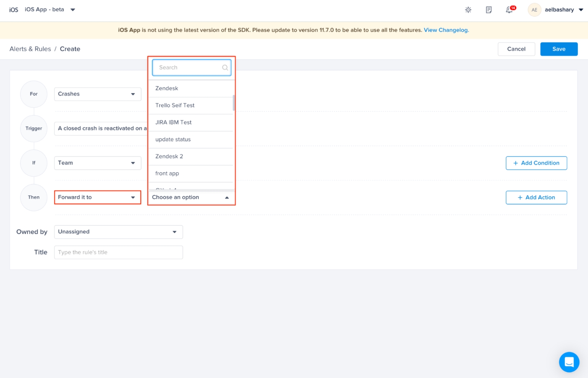Click the Save button
Image resolution: width=588 pixels, height=378 pixels.
(x=559, y=49)
